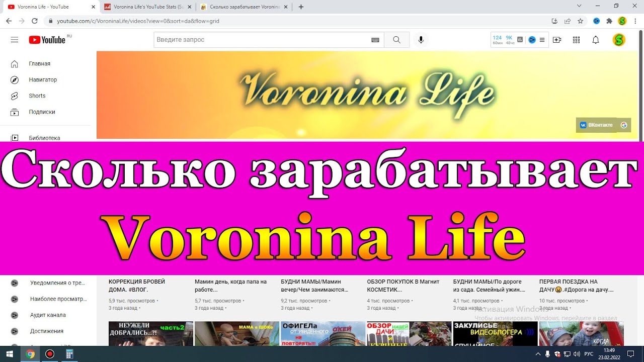Open the ОФИГЕЛа ОКЕЙ thumbnail

pos(323,334)
